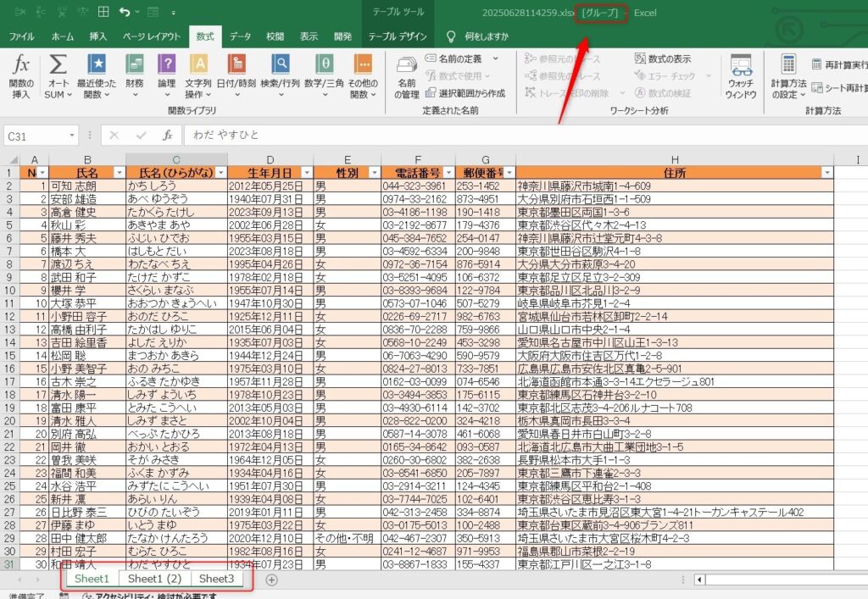Image resolution: width=868 pixels, height=599 pixels.
Task: Click cell containing 可知 志朗
Action: 87,186
